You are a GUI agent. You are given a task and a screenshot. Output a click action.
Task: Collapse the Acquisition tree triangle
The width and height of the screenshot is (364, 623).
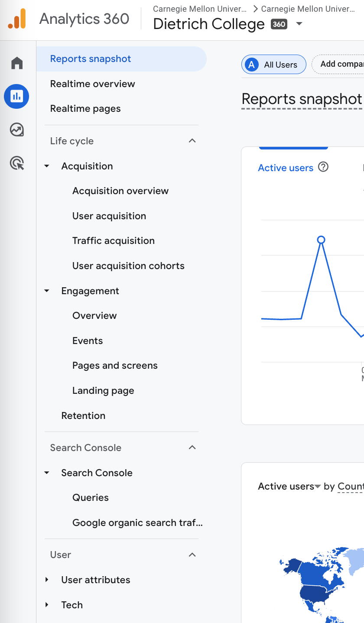[47, 166]
